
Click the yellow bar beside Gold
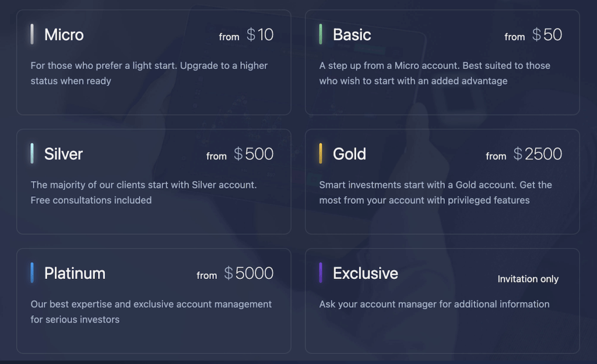(x=321, y=153)
